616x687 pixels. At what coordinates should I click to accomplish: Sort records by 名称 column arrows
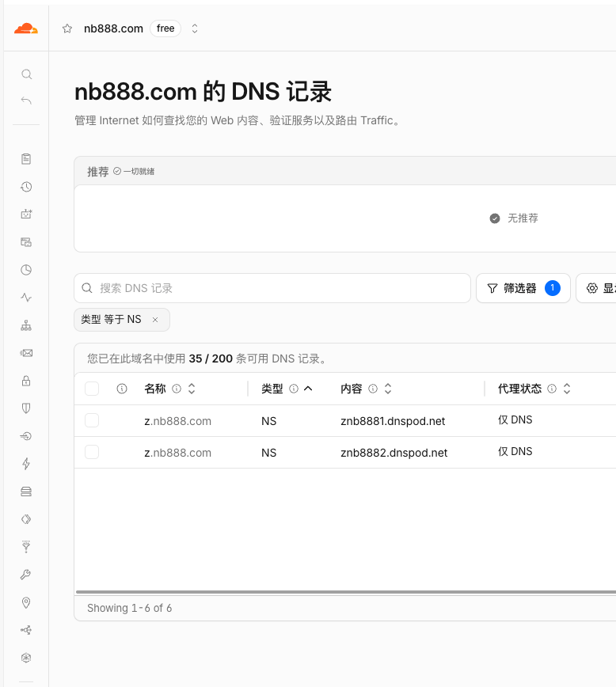pos(192,389)
